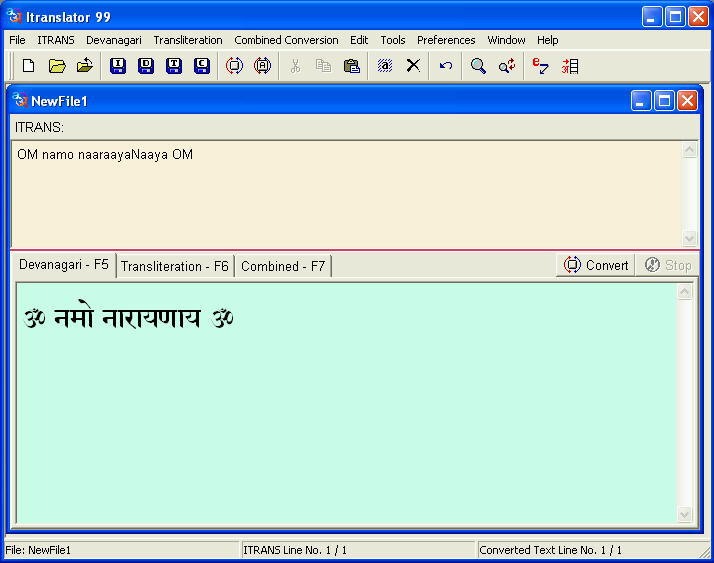
Task: Open the Window menu
Action: coord(506,40)
